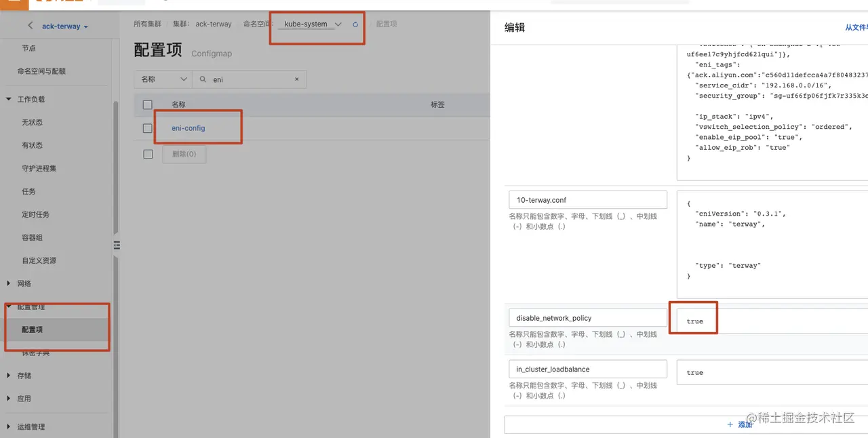Screen dimensions: 868x438
Task: Click the 编辑 panel title
Action: click(x=515, y=28)
